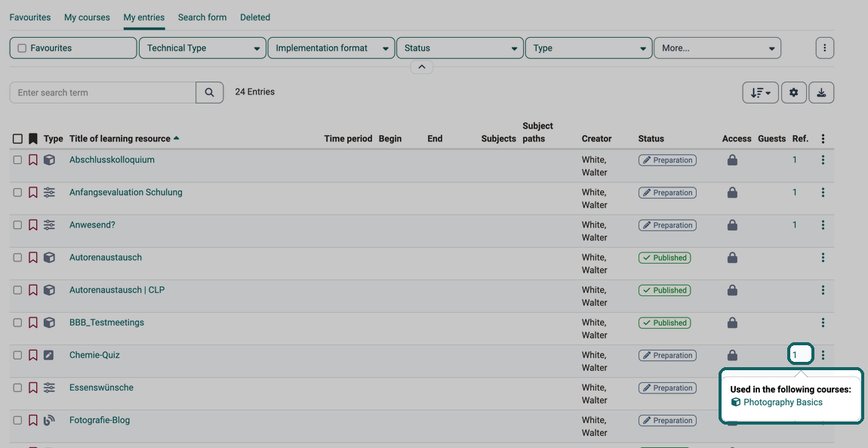Click Preparation status badge of Anwesend? row
Screen dimensions: 868x448
[667, 225]
